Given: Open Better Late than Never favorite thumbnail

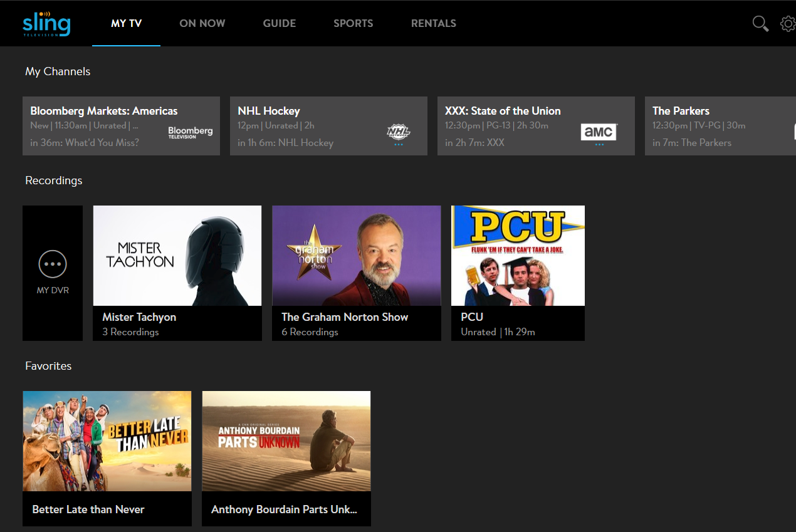Looking at the screenshot, I should click(107, 441).
